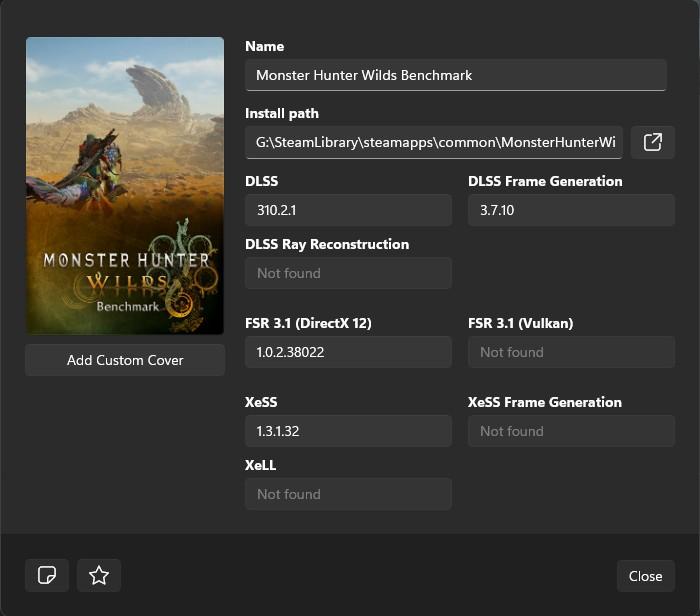Click the 'XeSS Frame Generation' heading text
700x616 pixels.
pos(545,402)
